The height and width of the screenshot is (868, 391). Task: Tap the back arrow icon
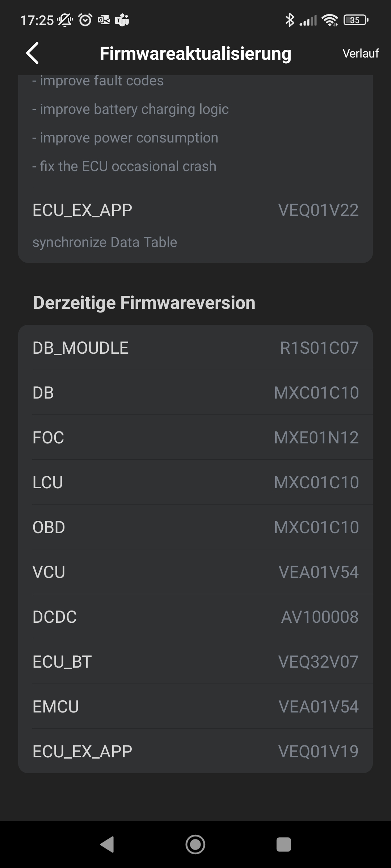click(x=33, y=53)
